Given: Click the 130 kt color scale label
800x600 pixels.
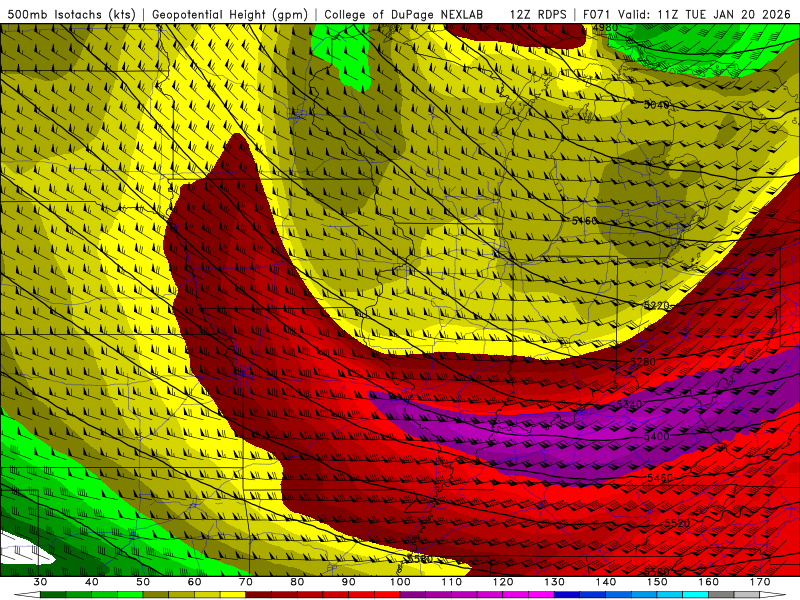Looking at the screenshot, I should click(x=555, y=582).
